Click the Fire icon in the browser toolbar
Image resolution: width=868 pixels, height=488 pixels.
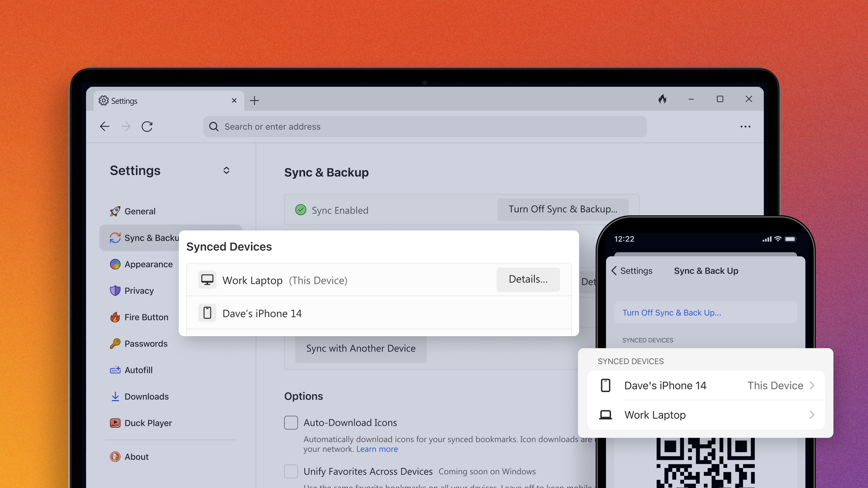pos(662,99)
